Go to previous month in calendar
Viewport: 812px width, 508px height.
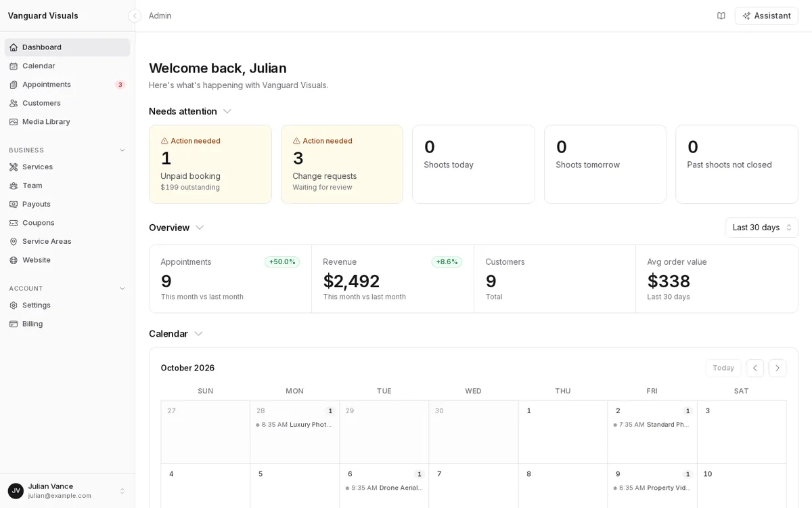pos(755,368)
